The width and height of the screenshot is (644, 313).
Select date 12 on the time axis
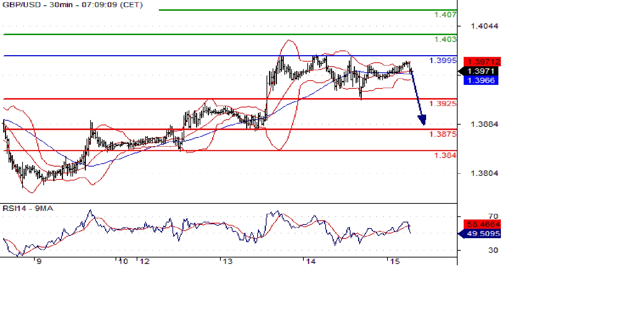(x=145, y=261)
